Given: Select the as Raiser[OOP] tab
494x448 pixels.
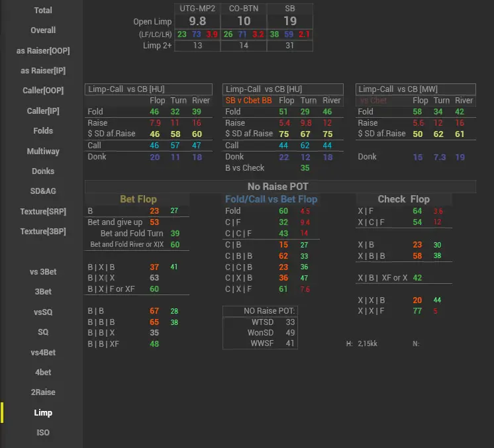Looking at the screenshot, I should 43,51.
